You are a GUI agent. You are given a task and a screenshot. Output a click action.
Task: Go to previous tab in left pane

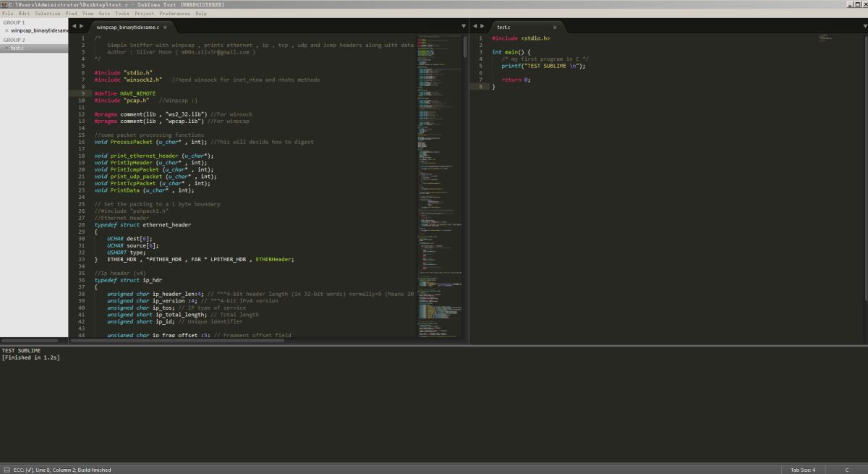coord(74,26)
